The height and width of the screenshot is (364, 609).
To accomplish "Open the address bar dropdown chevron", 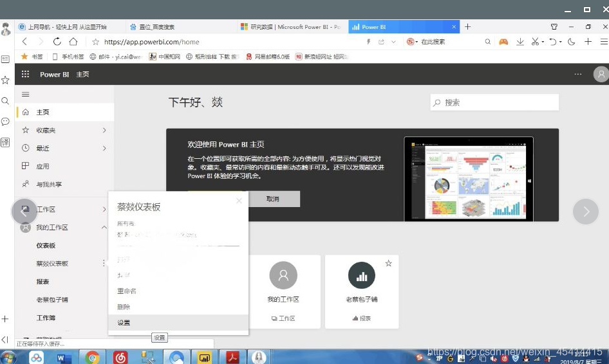I will 393,42.
